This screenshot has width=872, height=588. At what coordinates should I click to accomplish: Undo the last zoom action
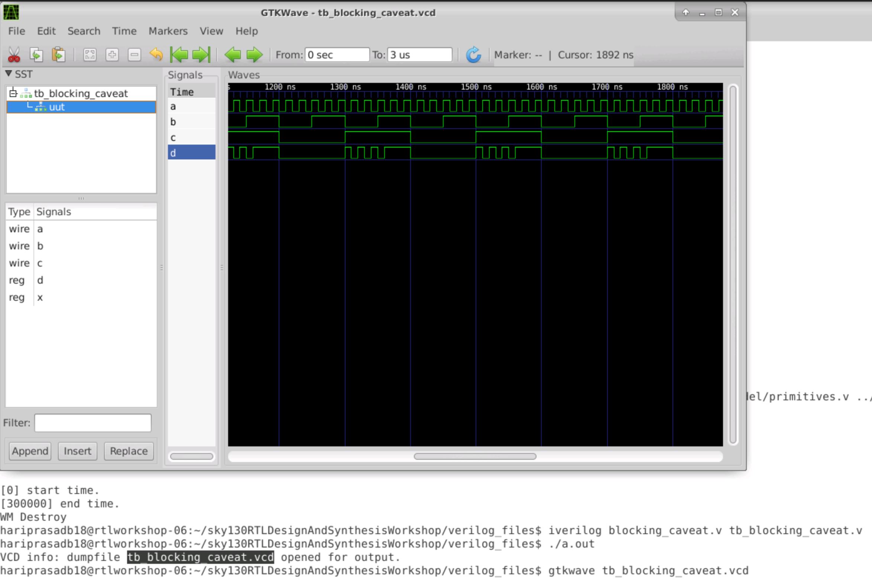coord(157,55)
